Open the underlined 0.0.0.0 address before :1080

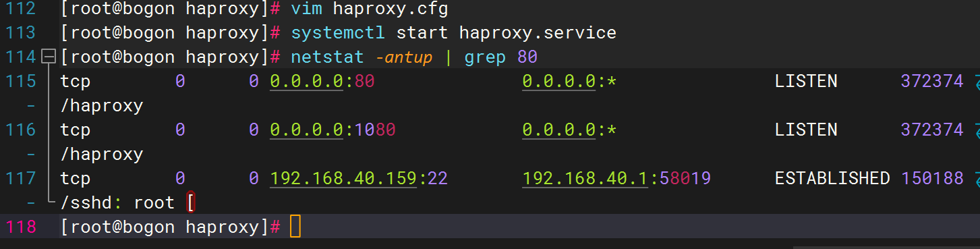(307, 130)
